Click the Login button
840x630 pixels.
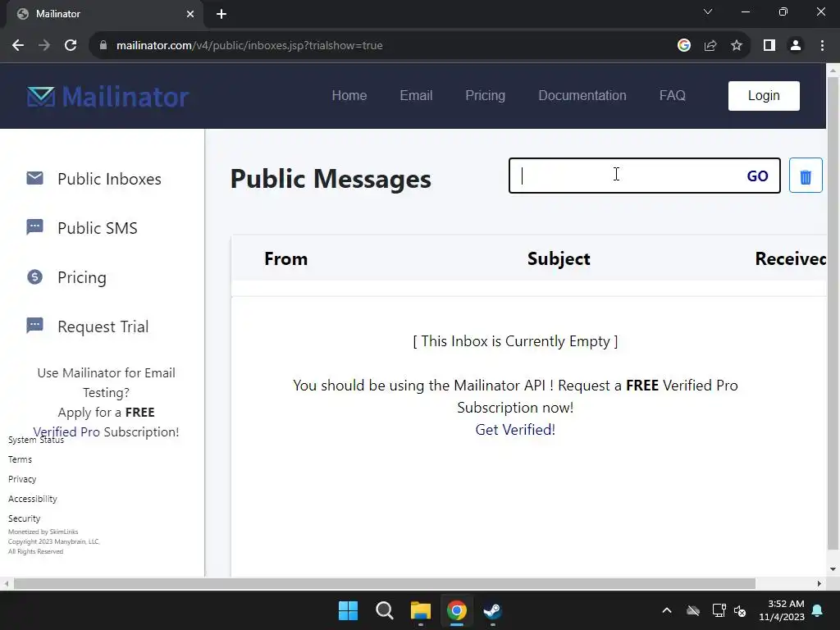tap(764, 96)
